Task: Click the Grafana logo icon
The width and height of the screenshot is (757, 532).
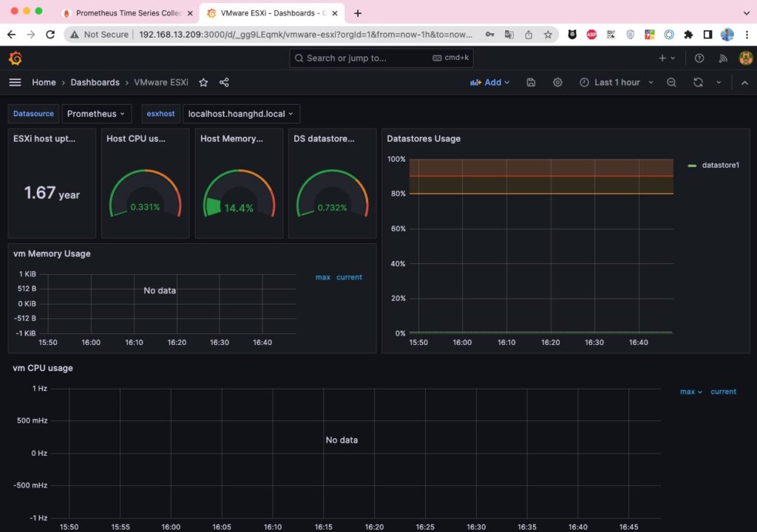Action: pyautogui.click(x=16, y=58)
